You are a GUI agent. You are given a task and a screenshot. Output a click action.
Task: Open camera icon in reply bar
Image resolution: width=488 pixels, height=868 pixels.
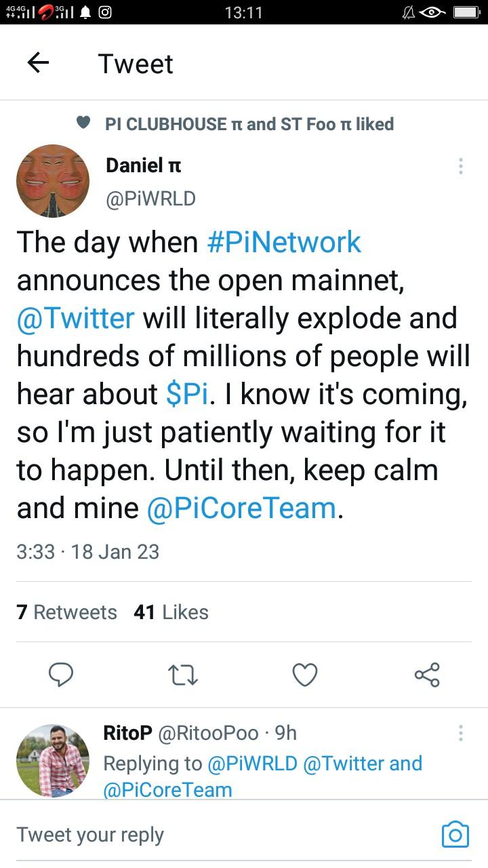coord(455,834)
